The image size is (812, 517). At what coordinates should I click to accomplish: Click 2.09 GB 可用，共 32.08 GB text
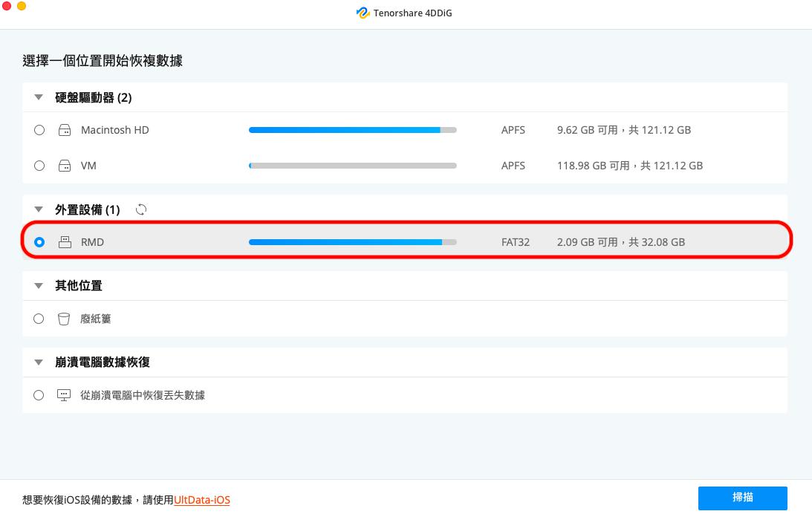(621, 242)
